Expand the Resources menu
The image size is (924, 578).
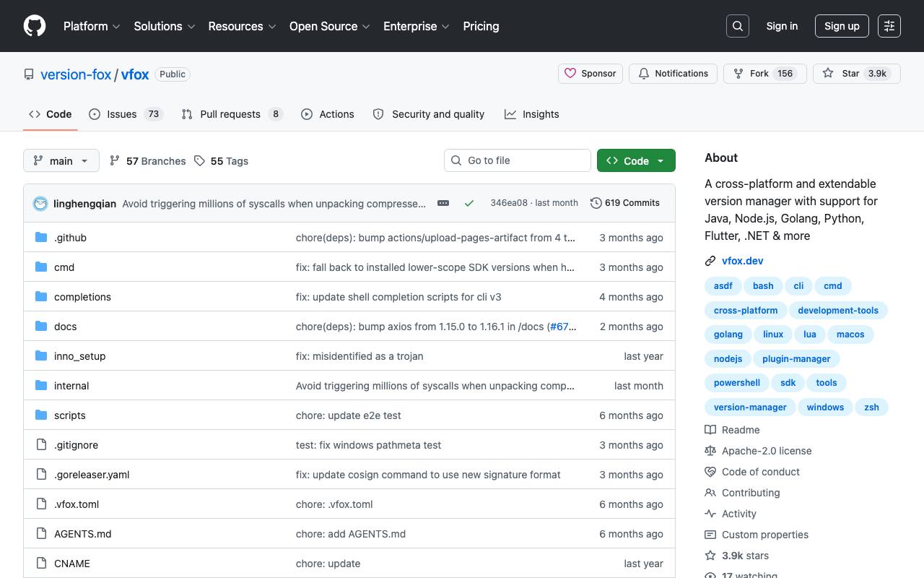[x=243, y=26]
